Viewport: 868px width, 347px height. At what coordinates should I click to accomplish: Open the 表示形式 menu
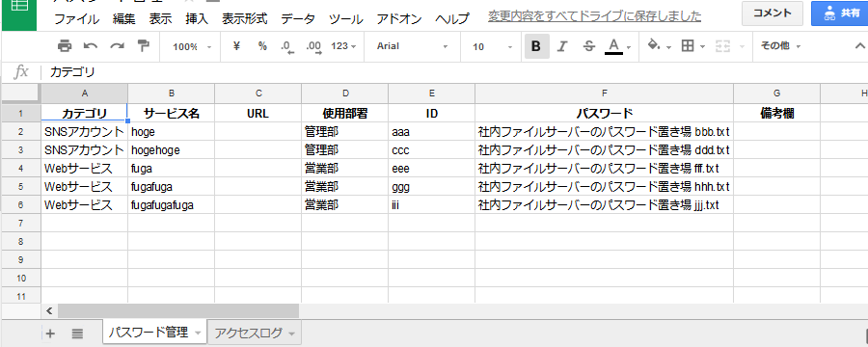point(245,19)
